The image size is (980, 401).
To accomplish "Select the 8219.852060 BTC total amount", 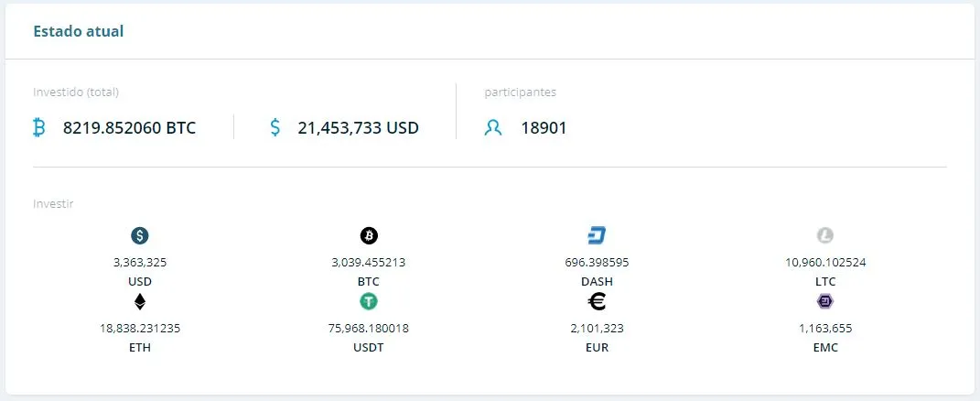I will pos(129,127).
